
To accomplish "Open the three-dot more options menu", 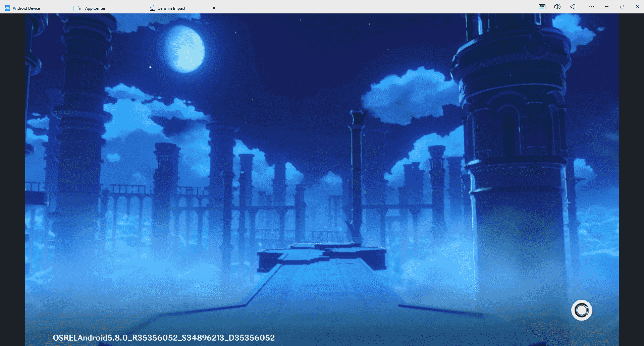I will tap(591, 7).
